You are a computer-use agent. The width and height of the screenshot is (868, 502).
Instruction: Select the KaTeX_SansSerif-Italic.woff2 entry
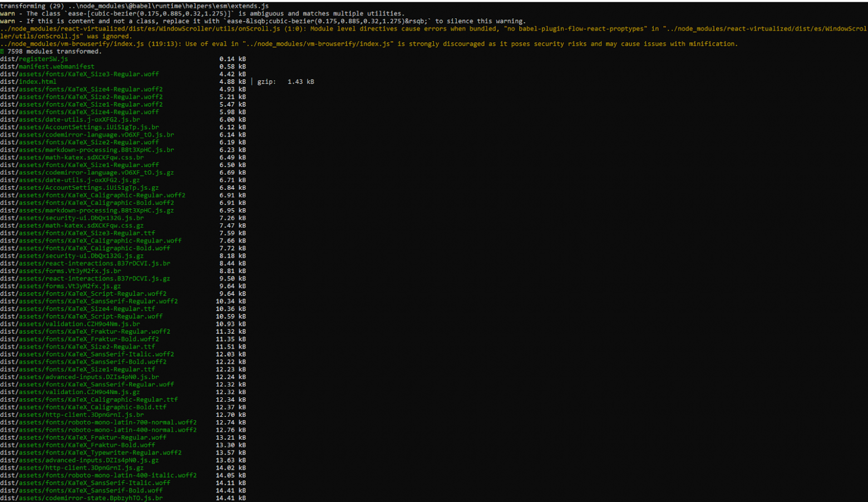[87, 354]
